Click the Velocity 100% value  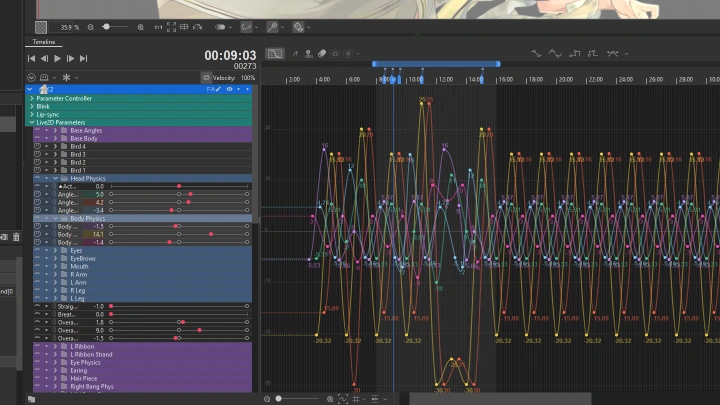[x=247, y=77]
